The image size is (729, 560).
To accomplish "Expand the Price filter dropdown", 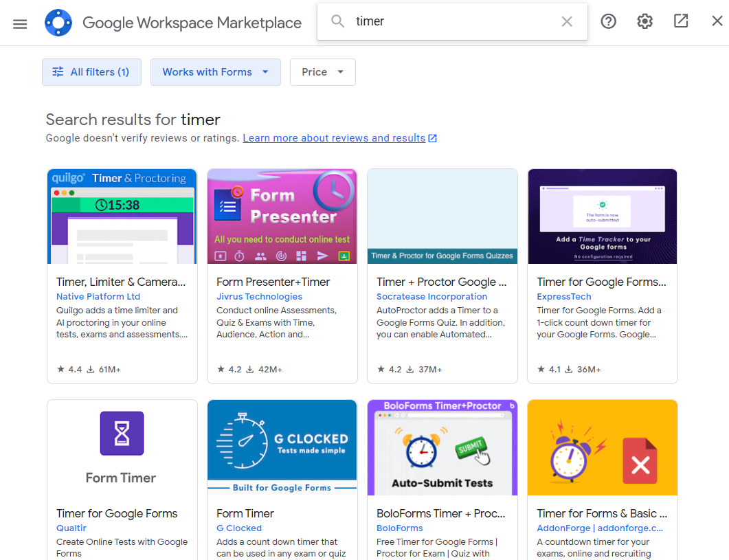I will click(322, 72).
